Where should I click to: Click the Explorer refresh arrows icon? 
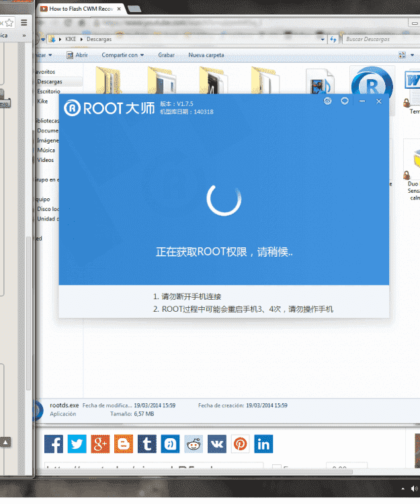333,39
